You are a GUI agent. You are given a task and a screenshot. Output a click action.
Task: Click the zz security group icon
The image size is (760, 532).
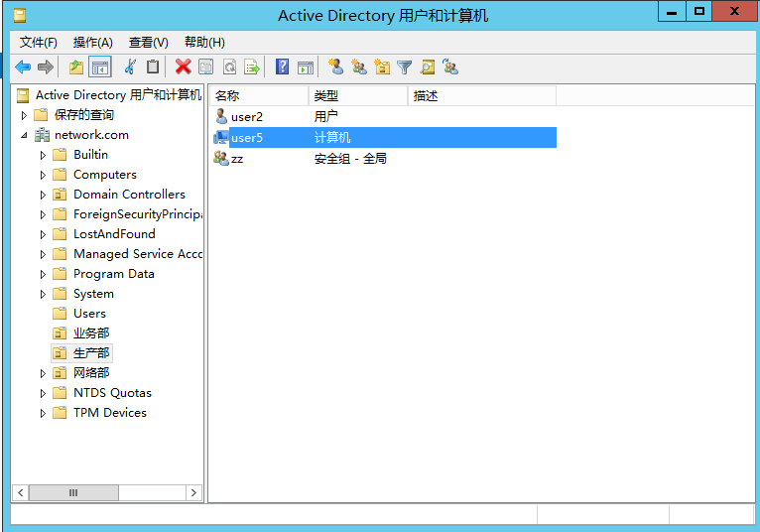click(x=221, y=158)
